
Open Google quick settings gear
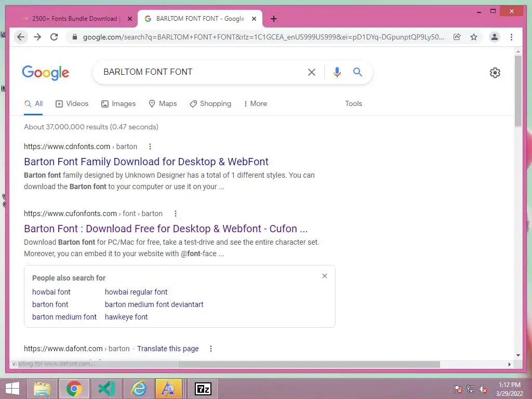(x=495, y=73)
